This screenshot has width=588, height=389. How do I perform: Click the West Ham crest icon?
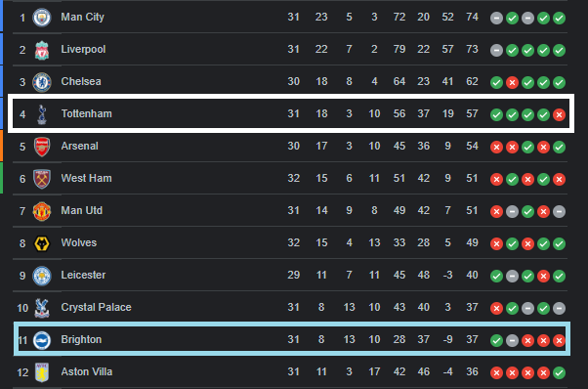tap(42, 179)
